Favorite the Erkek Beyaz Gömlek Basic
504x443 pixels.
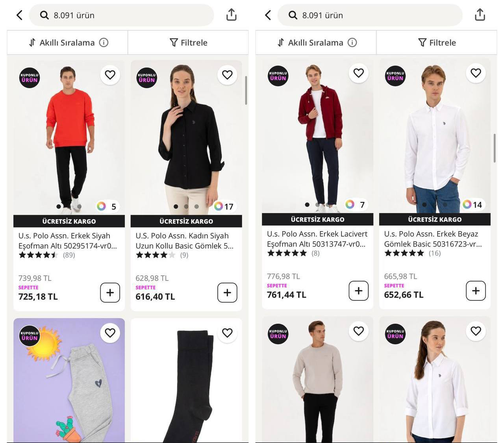476,73
